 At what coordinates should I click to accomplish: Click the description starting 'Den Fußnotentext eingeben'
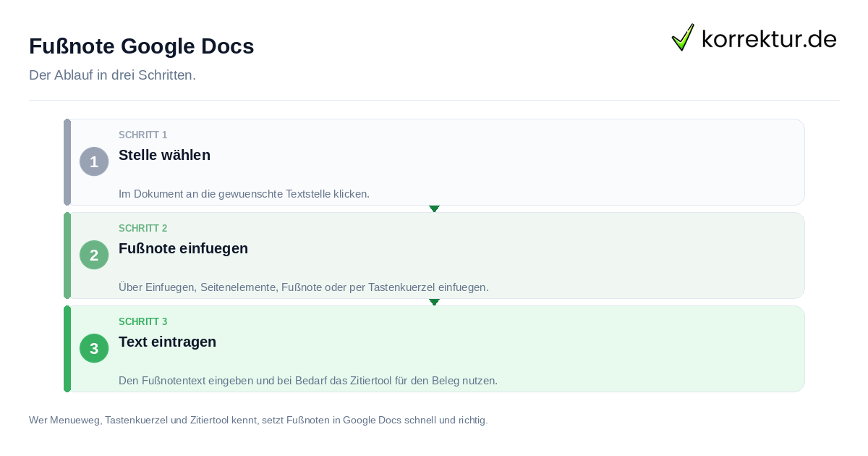click(308, 381)
